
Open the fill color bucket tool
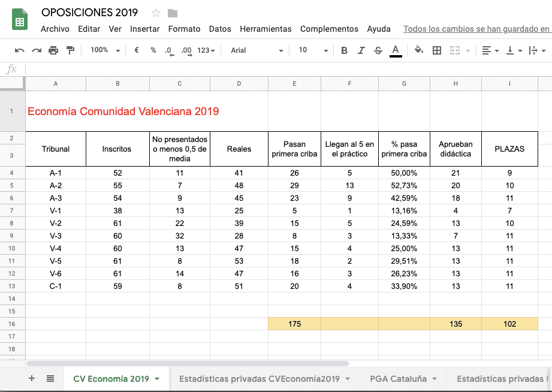pos(419,50)
